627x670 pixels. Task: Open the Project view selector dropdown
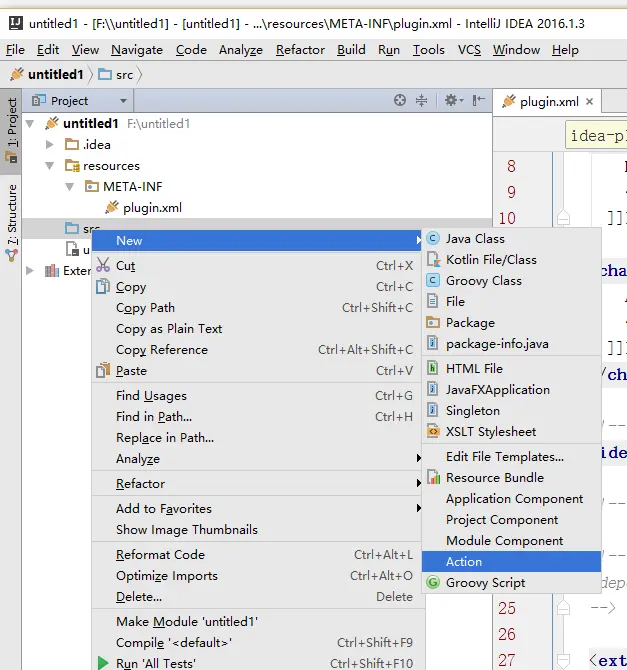coord(123,101)
